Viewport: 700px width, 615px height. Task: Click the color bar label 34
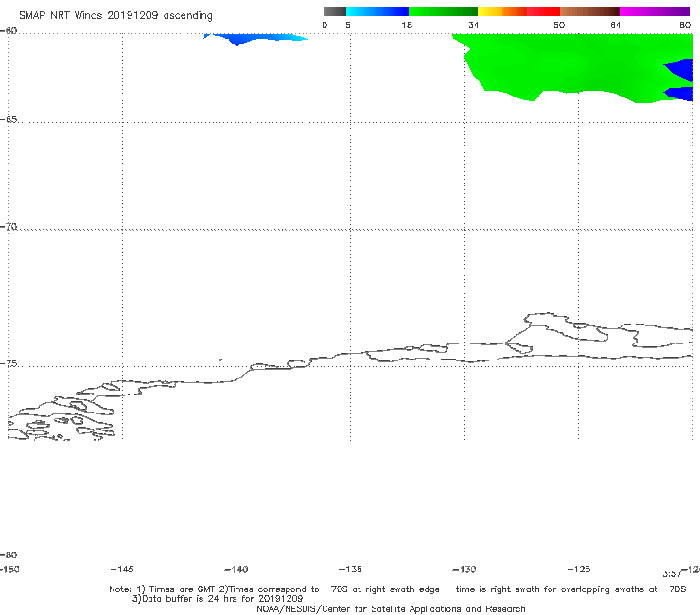[474, 25]
